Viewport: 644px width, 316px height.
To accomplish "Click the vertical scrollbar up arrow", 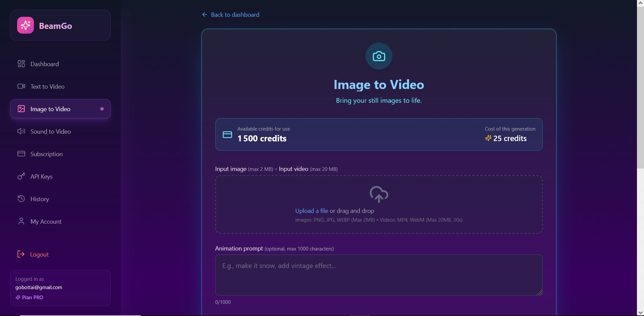I will pyautogui.click(x=641, y=3).
